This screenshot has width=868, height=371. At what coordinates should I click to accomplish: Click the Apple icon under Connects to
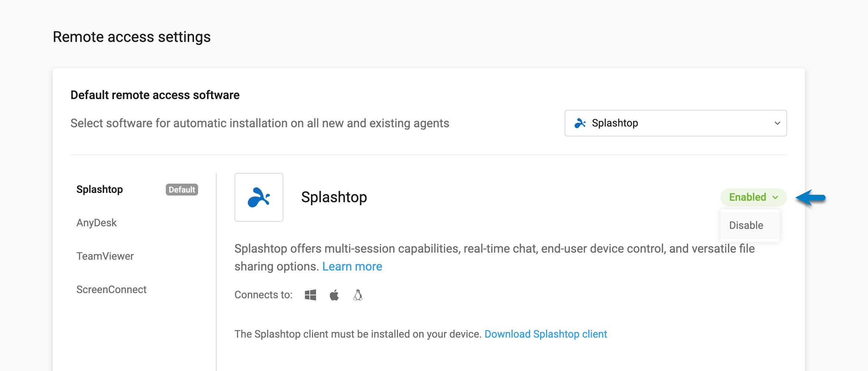tap(334, 295)
